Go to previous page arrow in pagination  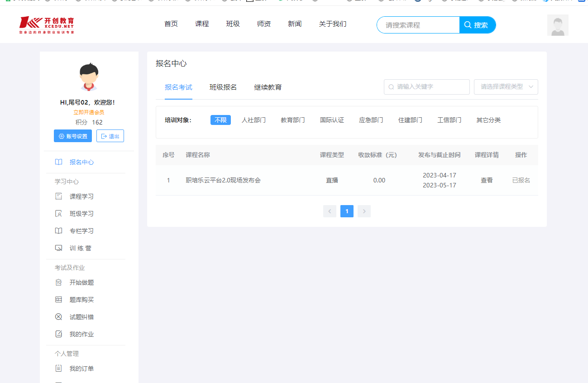coord(330,211)
